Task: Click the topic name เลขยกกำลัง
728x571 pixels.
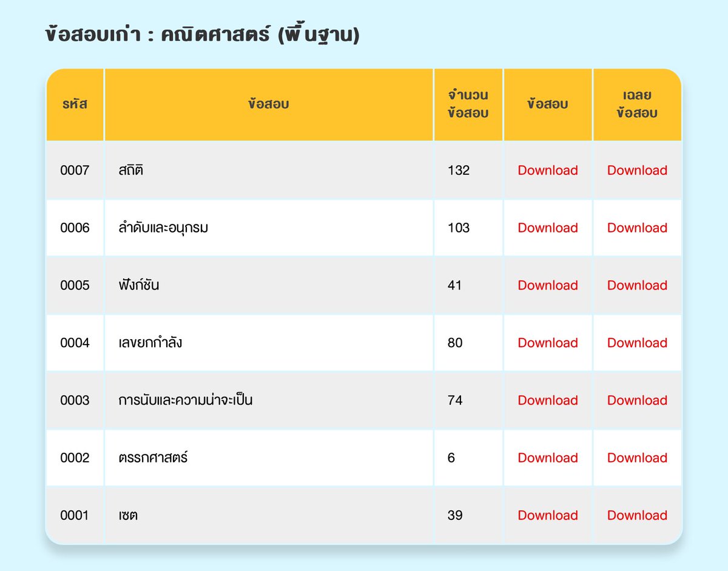Action: [150, 342]
